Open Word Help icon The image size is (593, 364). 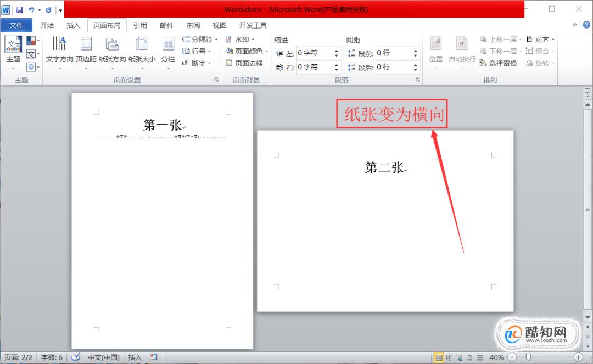click(x=586, y=25)
